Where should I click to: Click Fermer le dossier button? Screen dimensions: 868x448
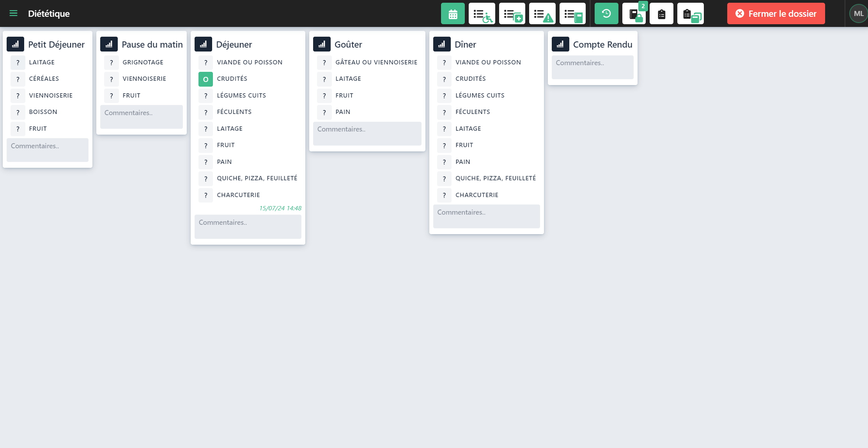coord(776,14)
